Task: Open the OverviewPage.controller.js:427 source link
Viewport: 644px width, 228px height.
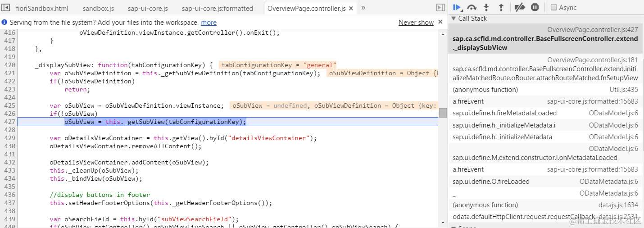Action: 593,30
